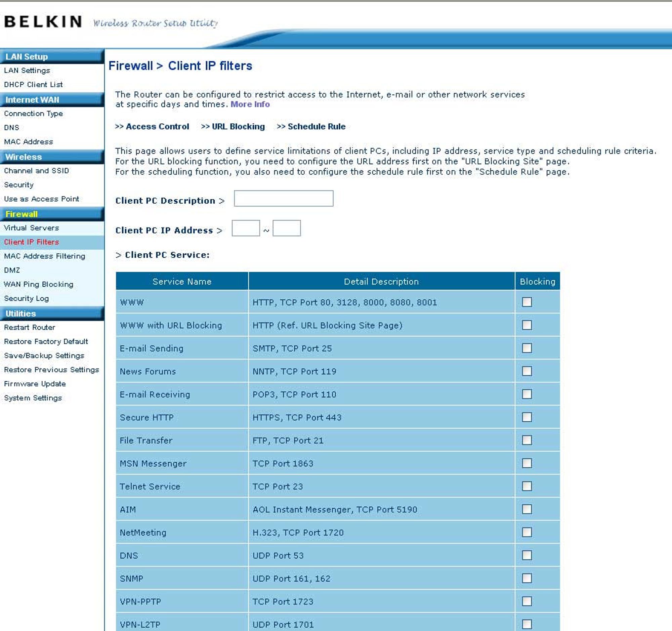Click the 'HTTPS, TCP Port 443' cell
This screenshot has width=672, height=631.
[381, 417]
